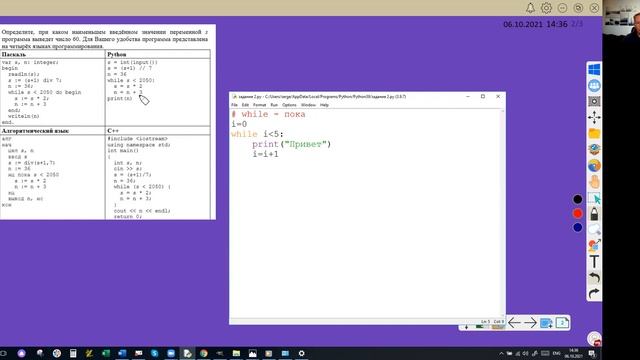
Task: Click the add new page icon
Action: (546, 323)
